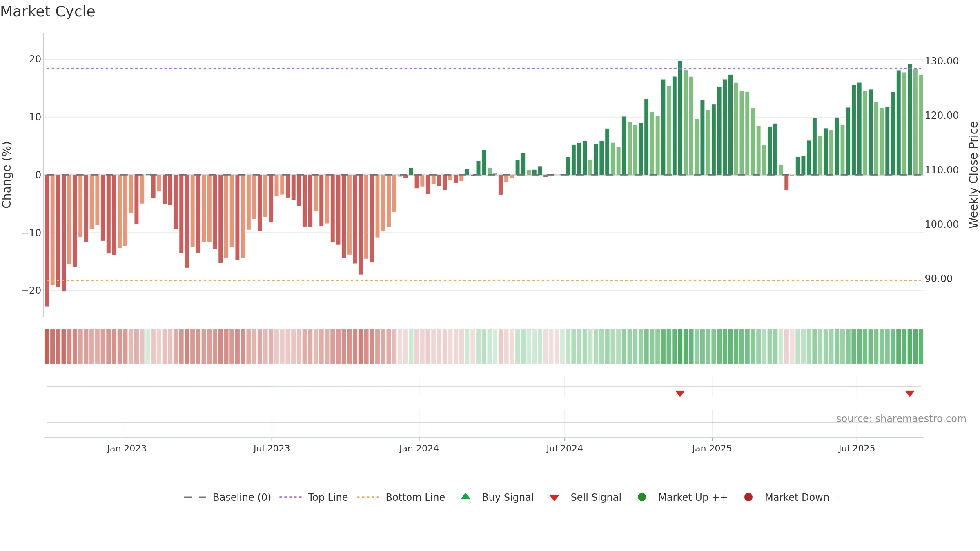This screenshot has width=980, height=551.
Task: Click the 120.00 price axis value
Action: coord(942,116)
